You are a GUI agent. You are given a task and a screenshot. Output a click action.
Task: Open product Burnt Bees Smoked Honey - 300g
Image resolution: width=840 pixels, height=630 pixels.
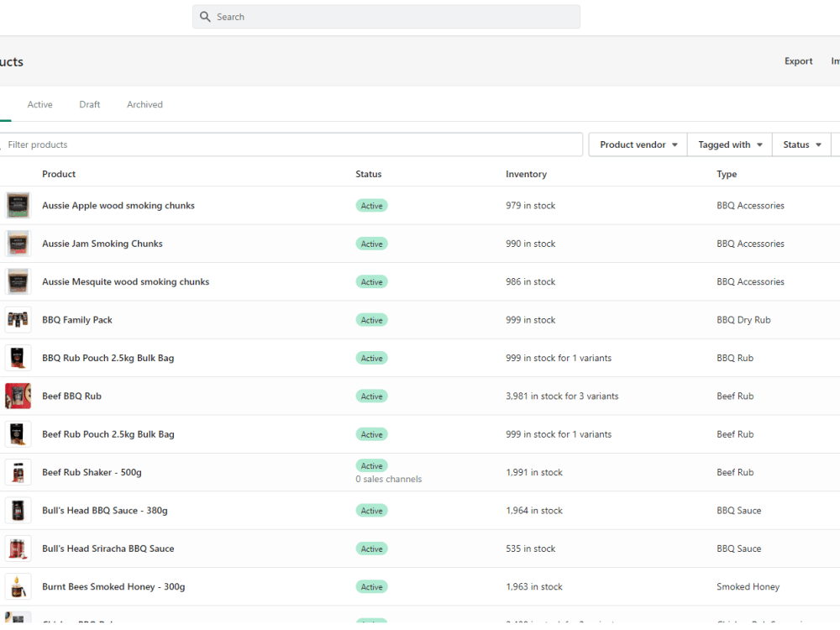coord(113,586)
